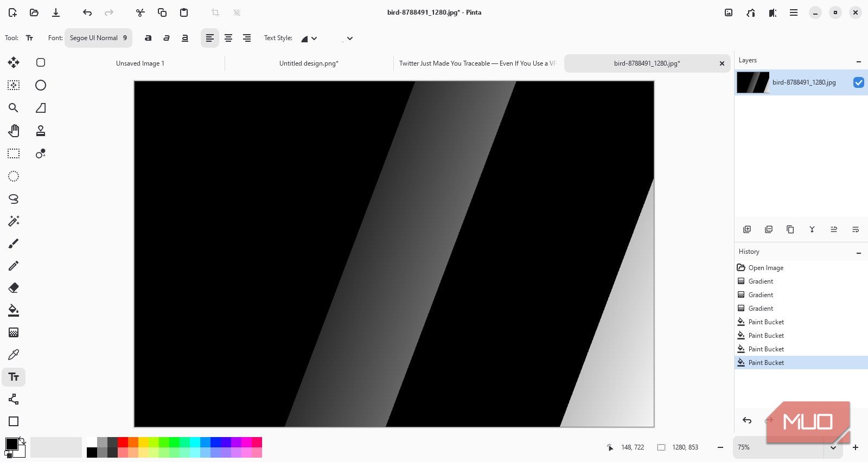Select the Gradient tool
868x462 pixels.
pos(14,332)
